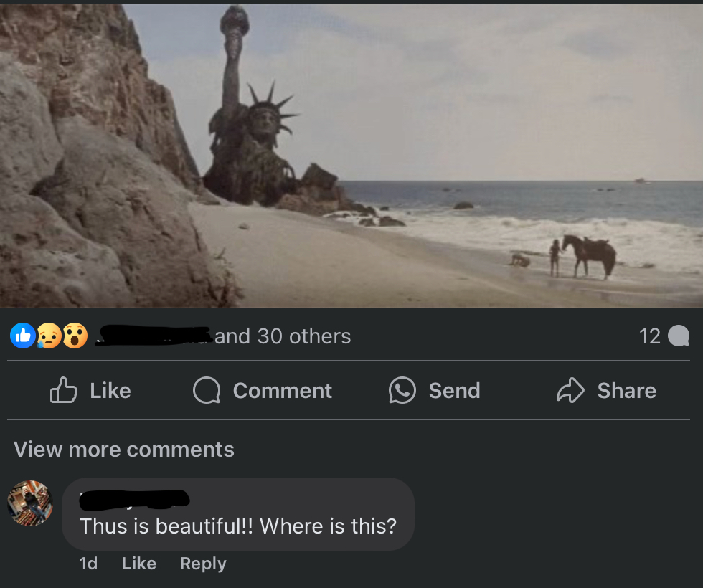Open the beach statue post image

[x=351, y=154]
